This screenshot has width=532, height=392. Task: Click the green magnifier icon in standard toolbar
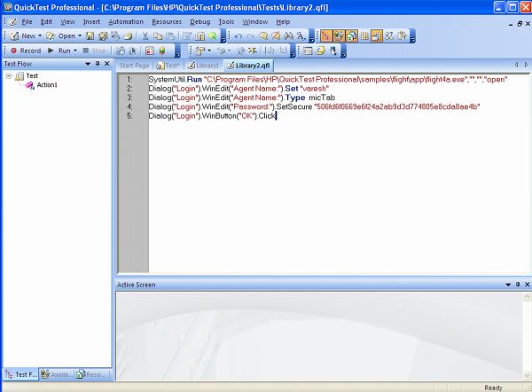click(213, 36)
